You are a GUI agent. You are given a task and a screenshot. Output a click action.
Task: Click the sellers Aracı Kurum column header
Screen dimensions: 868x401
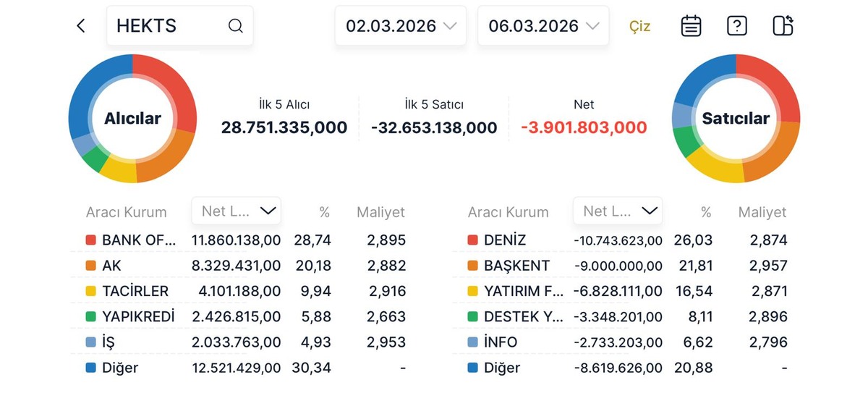[508, 212]
